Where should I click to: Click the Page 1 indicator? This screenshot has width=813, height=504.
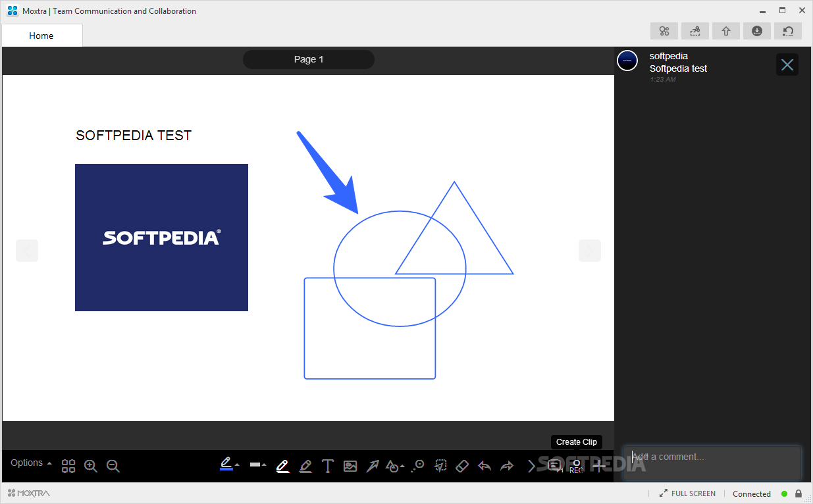click(309, 59)
